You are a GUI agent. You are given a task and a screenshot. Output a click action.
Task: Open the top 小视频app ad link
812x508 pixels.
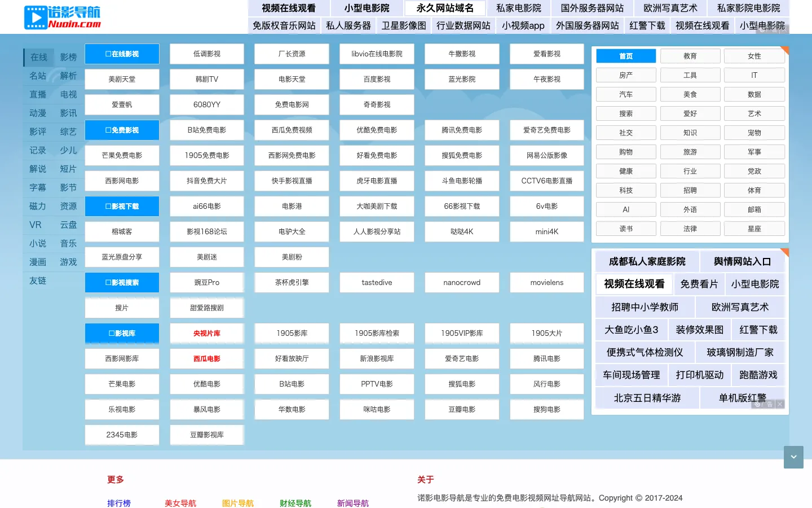pyautogui.click(x=523, y=26)
